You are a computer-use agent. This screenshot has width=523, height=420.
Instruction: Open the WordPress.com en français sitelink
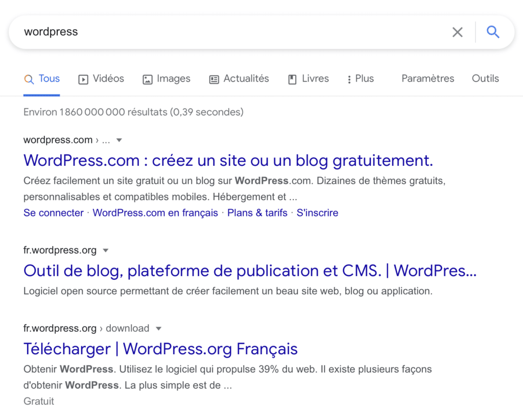(155, 213)
